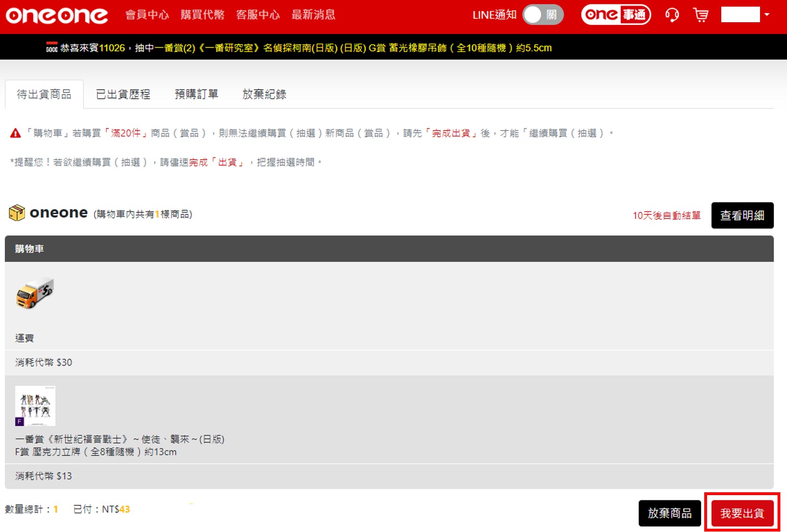This screenshot has width=787, height=532.
Task: Open the customer service headset icon
Action: click(672, 15)
